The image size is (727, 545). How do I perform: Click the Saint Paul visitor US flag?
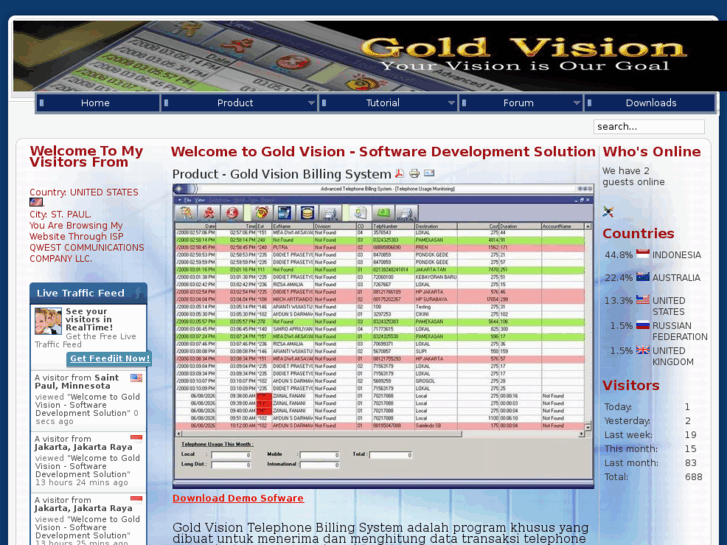(136, 378)
